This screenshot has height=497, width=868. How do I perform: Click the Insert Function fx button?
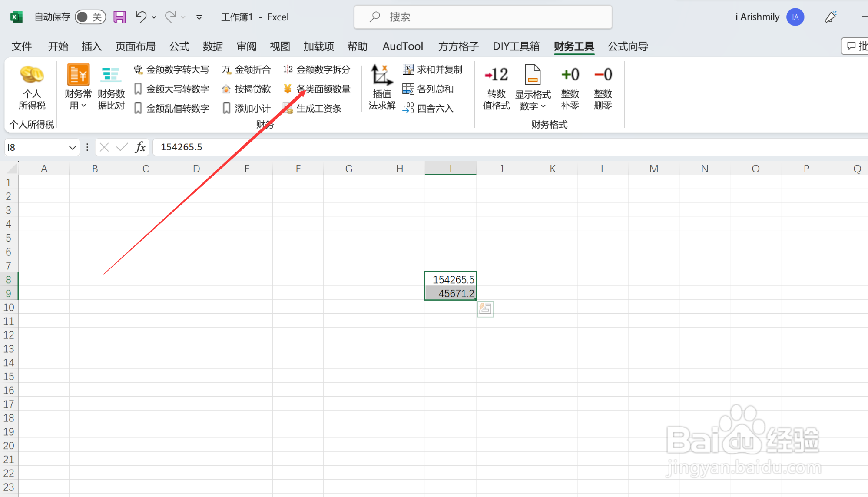(x=140, y=148)
